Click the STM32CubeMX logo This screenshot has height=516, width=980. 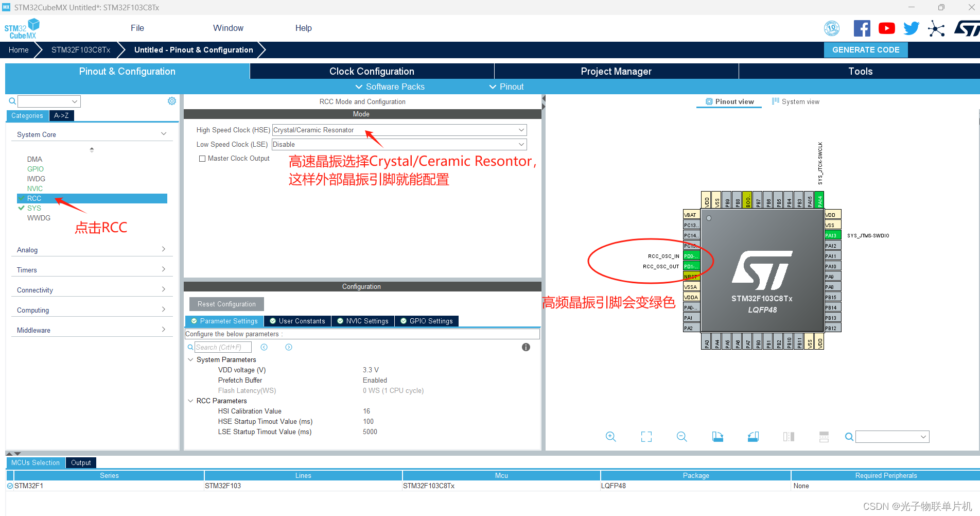tap(22, 28)
